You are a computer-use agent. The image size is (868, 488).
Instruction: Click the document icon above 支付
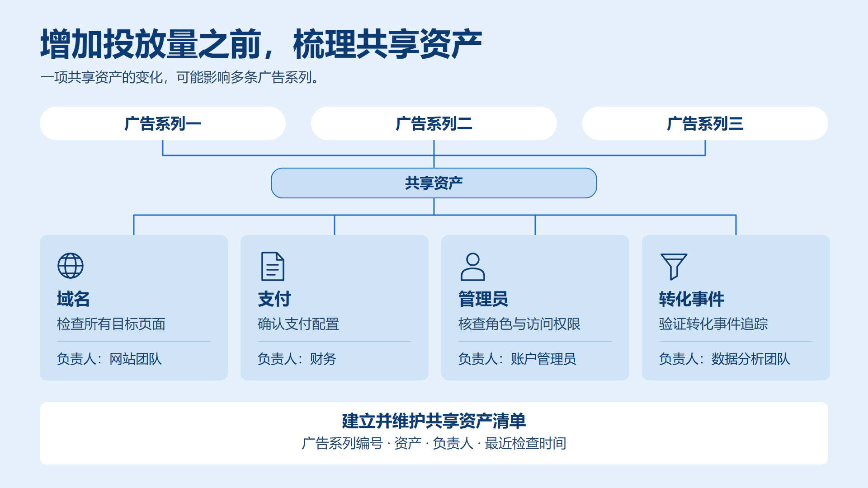273,266
